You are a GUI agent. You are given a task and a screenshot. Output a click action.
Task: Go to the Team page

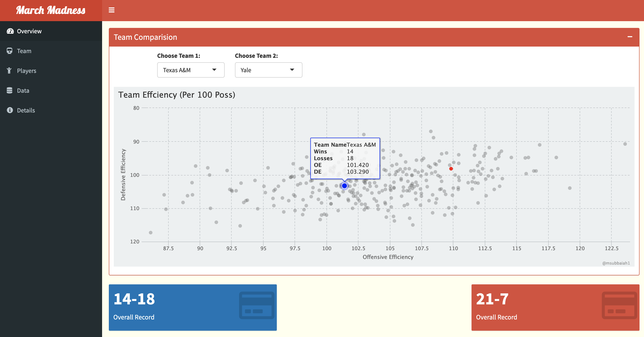[51, 51]
